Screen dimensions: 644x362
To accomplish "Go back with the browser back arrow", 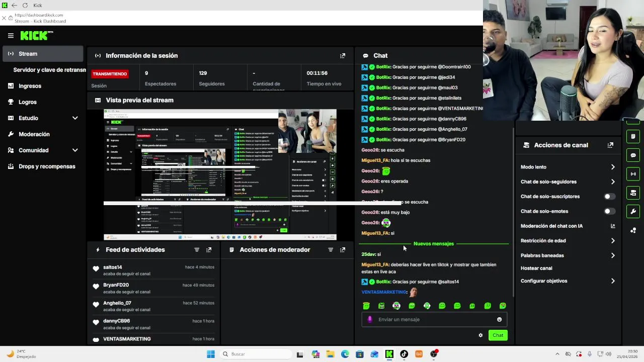I will coord(14,5).
